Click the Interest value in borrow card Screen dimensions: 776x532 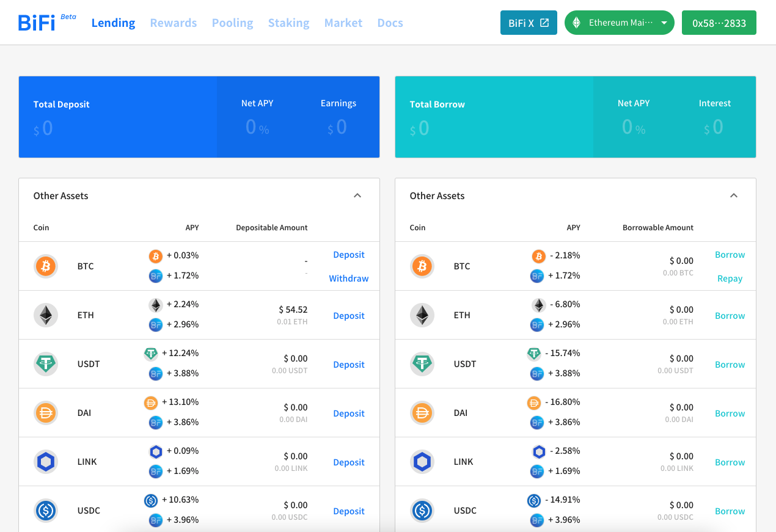pyautogui.click(x=714, y=127)
